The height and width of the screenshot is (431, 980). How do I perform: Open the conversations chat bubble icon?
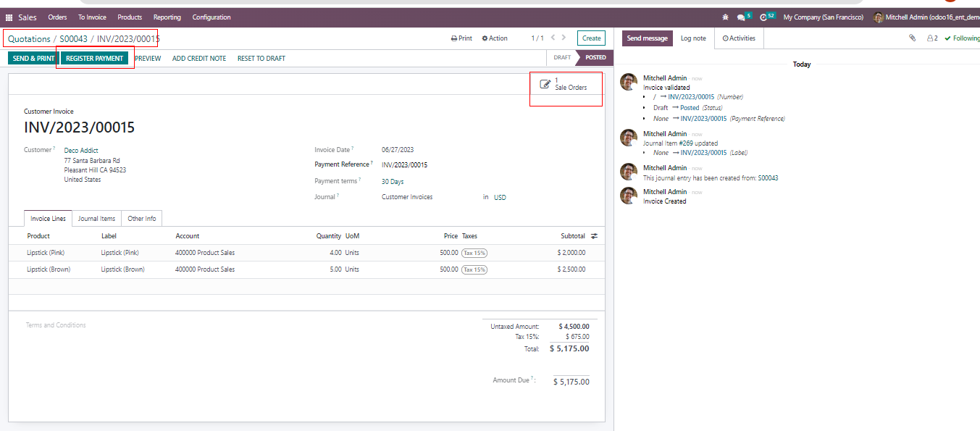pos(741,17)
